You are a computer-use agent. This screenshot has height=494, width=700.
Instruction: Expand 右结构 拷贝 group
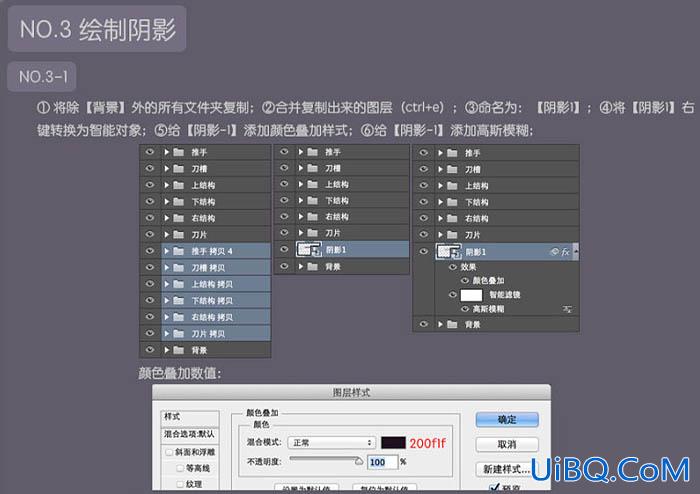(x=167, y=317)
